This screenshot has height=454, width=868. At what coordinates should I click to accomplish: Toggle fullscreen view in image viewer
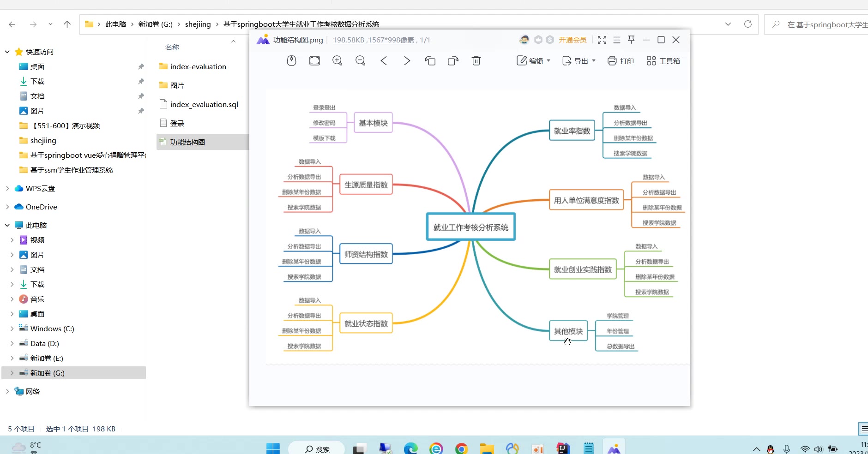click(x=602, y=40)
